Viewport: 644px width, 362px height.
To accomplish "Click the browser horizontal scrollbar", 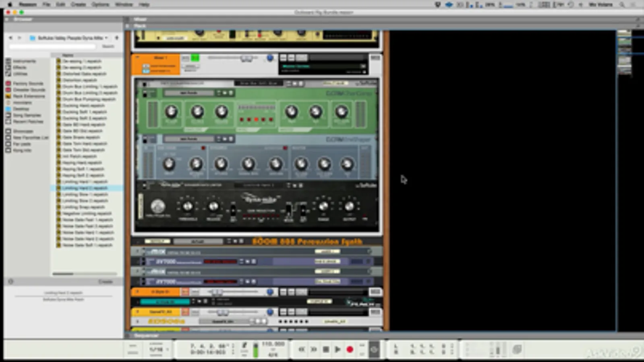I will [63, 274].
